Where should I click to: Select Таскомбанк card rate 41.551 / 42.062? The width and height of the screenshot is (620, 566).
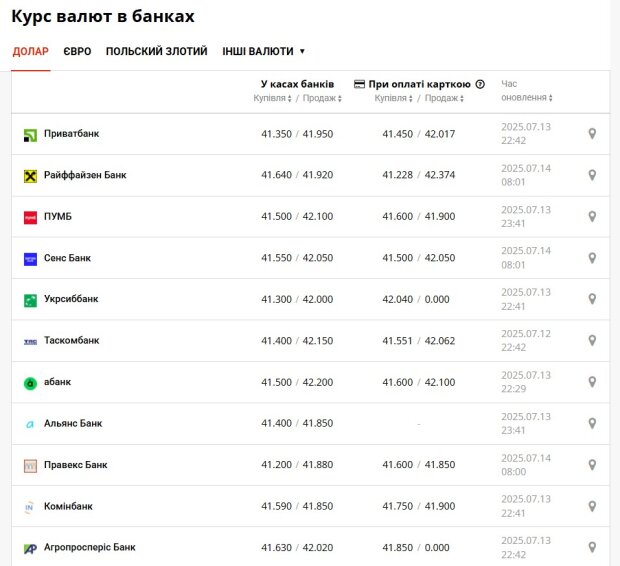[419, 341]
